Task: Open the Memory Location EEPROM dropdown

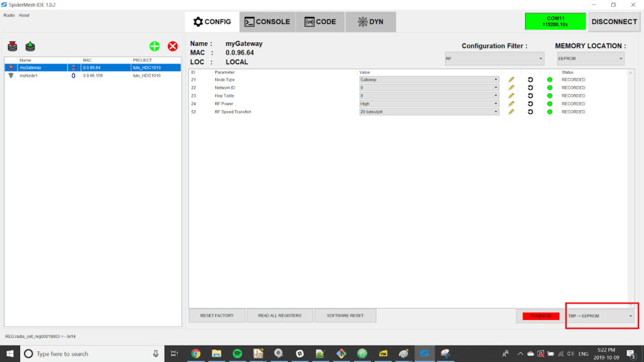Action: coord(591,58)
